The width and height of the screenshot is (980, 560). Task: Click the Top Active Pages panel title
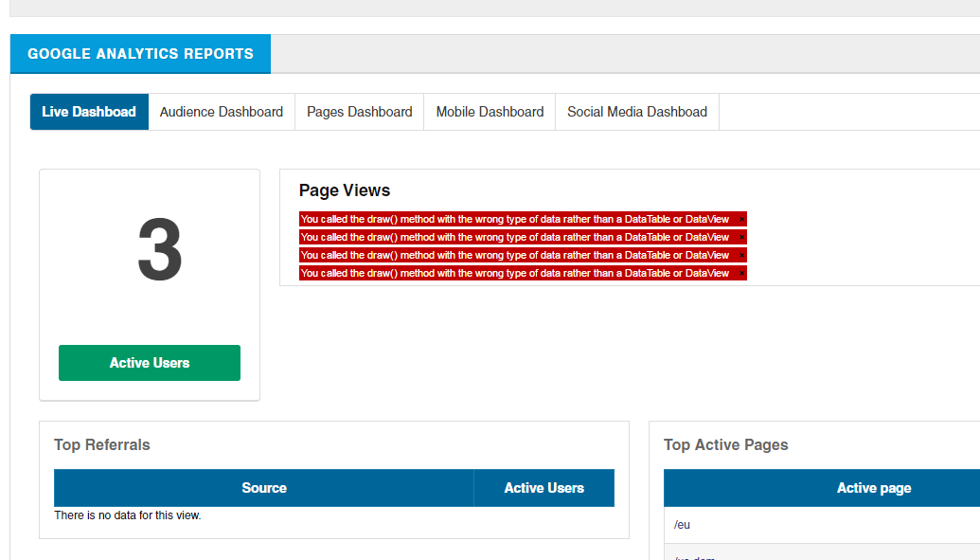pos(726,444)
